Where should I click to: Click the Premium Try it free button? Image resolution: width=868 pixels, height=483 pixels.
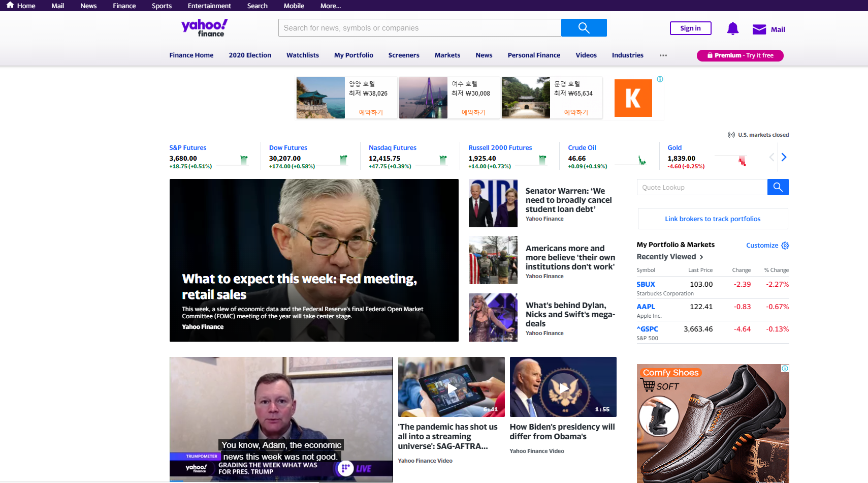click(740, 55)
